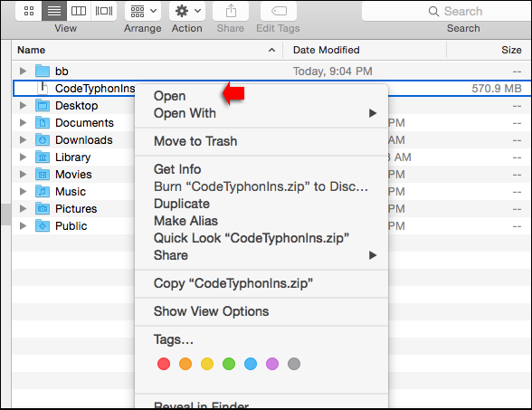Select the CodeTyphonIns zip file icon

(x=43, y=88)
